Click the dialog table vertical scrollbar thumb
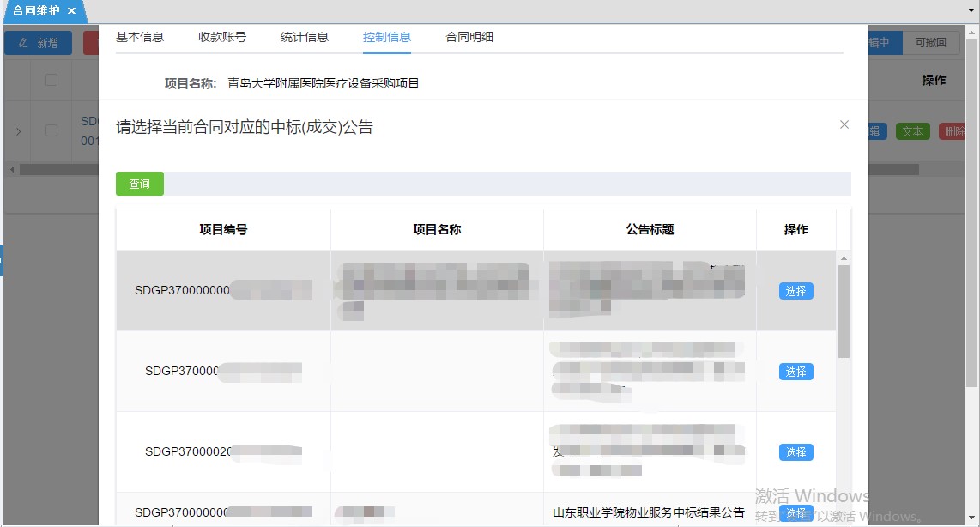Image resolution: width=980 pixels, height=527 pixels. click(x=844, y=312)
